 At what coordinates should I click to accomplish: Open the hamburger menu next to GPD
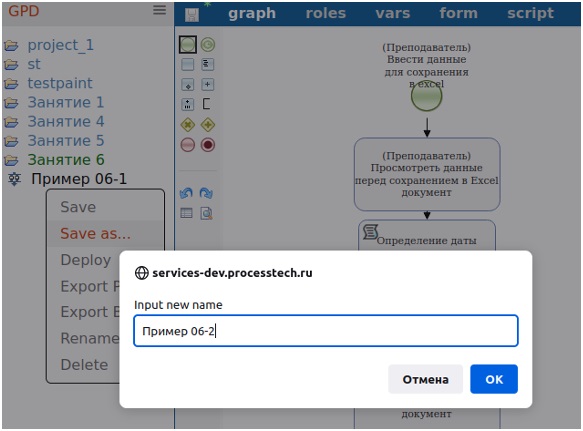[160, 10]
